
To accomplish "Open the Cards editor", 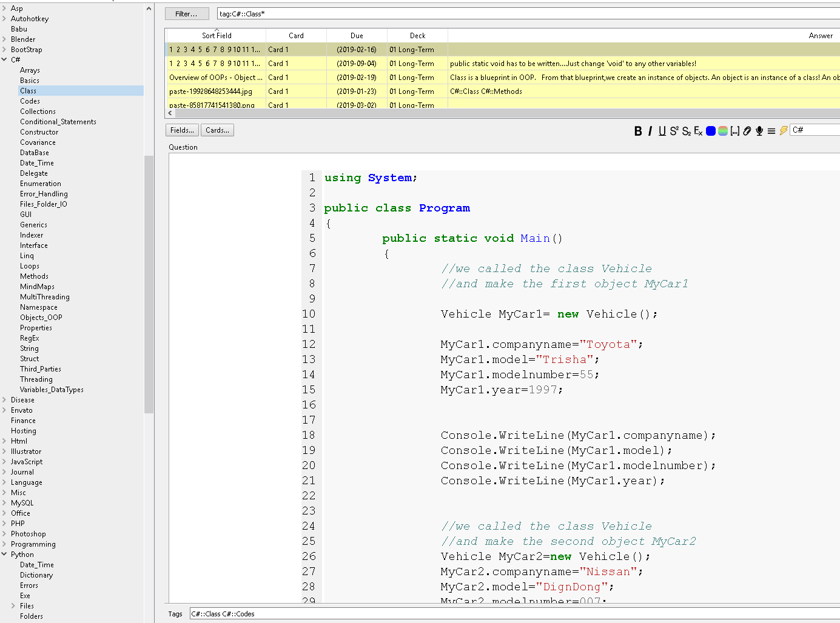I will [217, 130].
